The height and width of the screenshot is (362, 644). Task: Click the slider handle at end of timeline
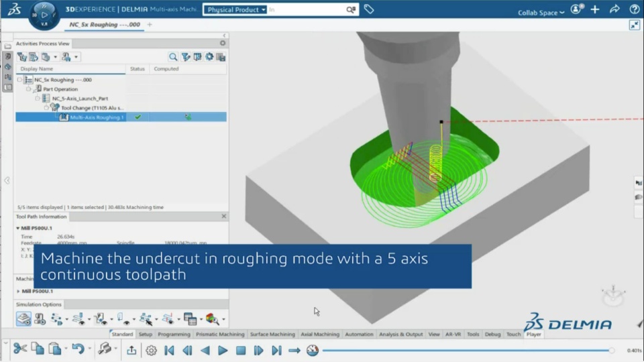click(612, 351)
